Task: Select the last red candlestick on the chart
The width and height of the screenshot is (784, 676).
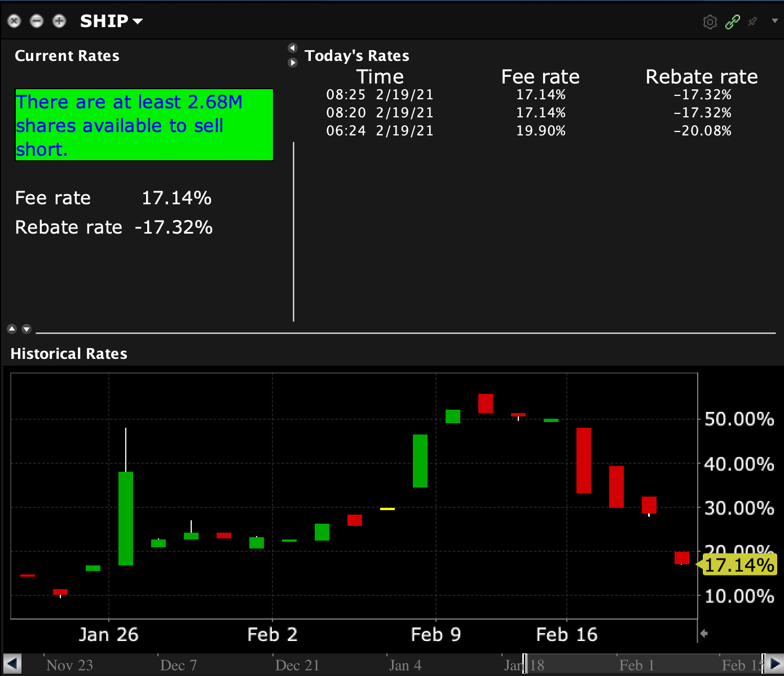Action: (x=681, y=558)
